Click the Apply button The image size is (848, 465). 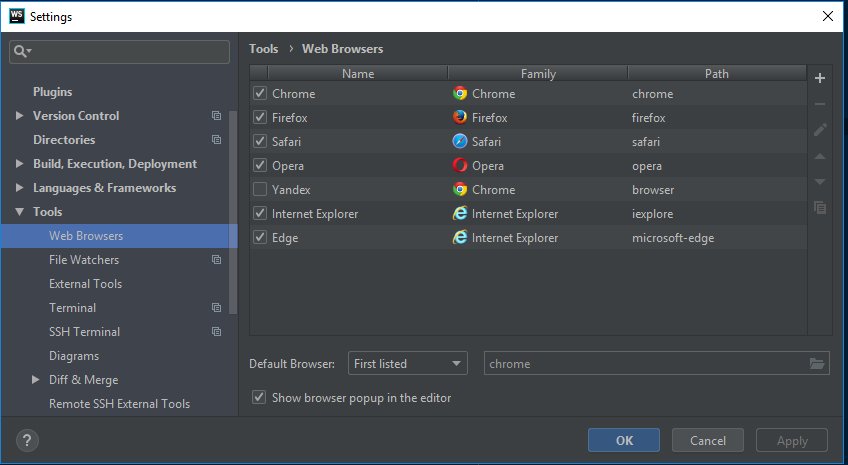[x=792, y=440]
